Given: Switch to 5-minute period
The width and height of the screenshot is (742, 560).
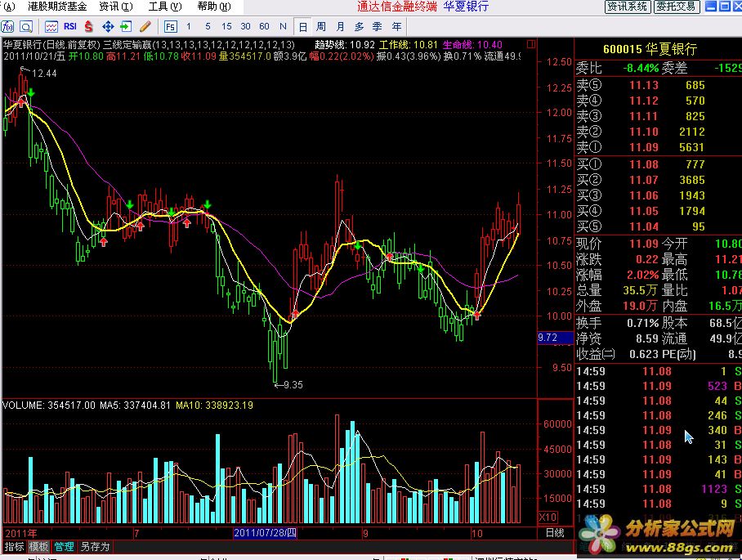Looking at the screenshot, I should tap(208, 26).
